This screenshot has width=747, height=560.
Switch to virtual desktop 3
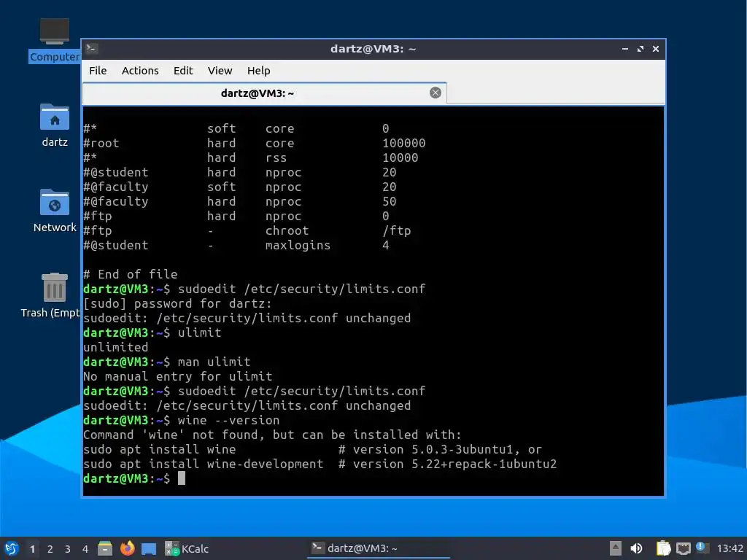(68, 549)
